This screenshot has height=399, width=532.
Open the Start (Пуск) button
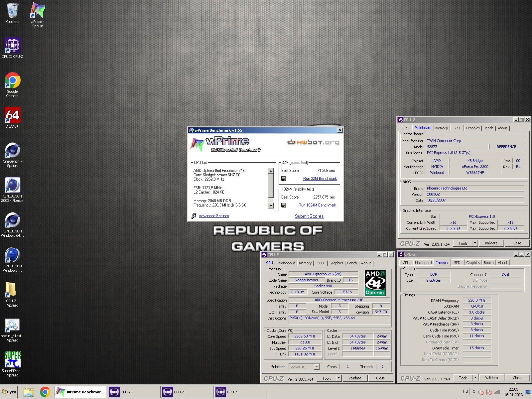click(9, 392)
